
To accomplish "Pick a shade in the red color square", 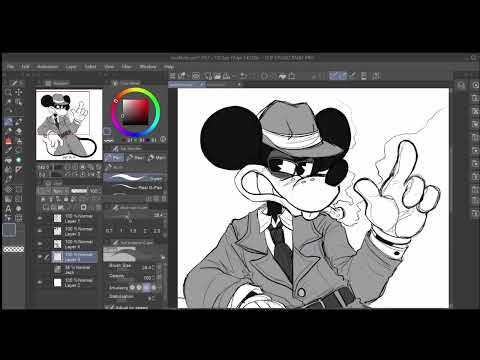I will [136, 112].
